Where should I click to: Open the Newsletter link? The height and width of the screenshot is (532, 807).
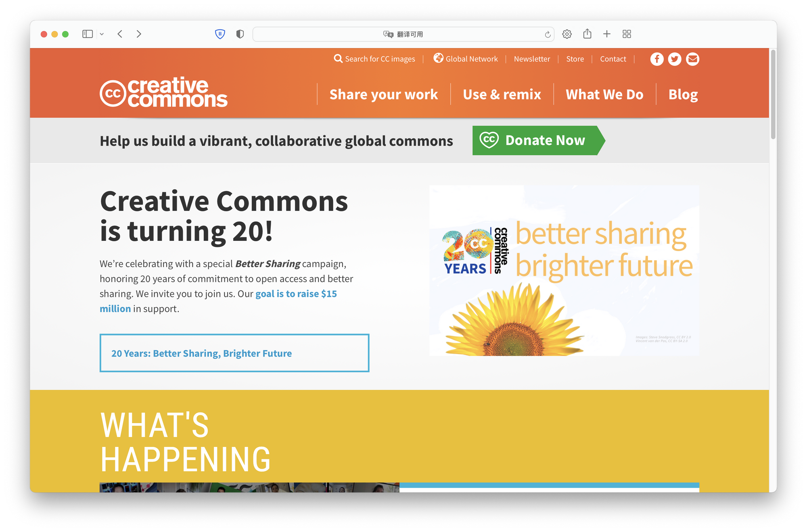pos(532,59)
